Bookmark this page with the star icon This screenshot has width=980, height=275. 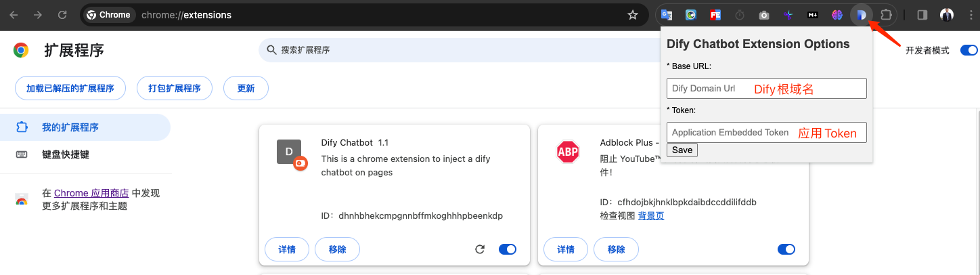(x=633, y=15)
